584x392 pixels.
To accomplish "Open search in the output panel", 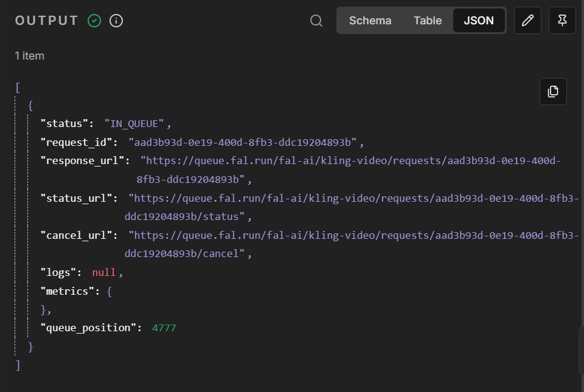I will (x=316, y=21).
